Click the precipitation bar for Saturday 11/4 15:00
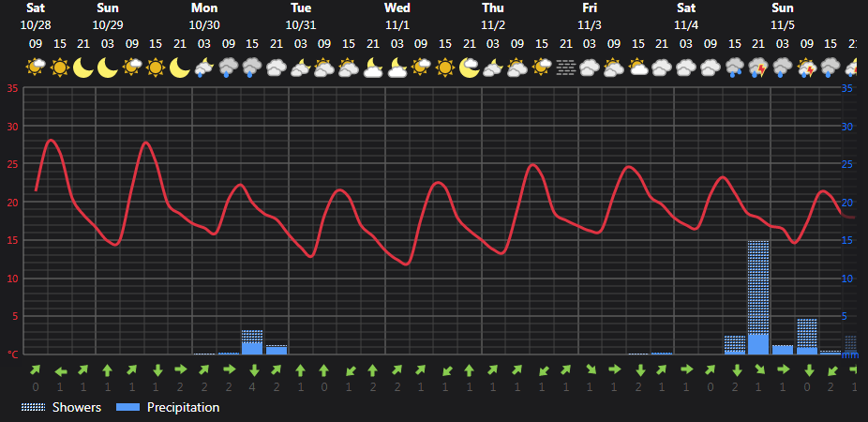The image size is (868, 422). coord(735,345)
